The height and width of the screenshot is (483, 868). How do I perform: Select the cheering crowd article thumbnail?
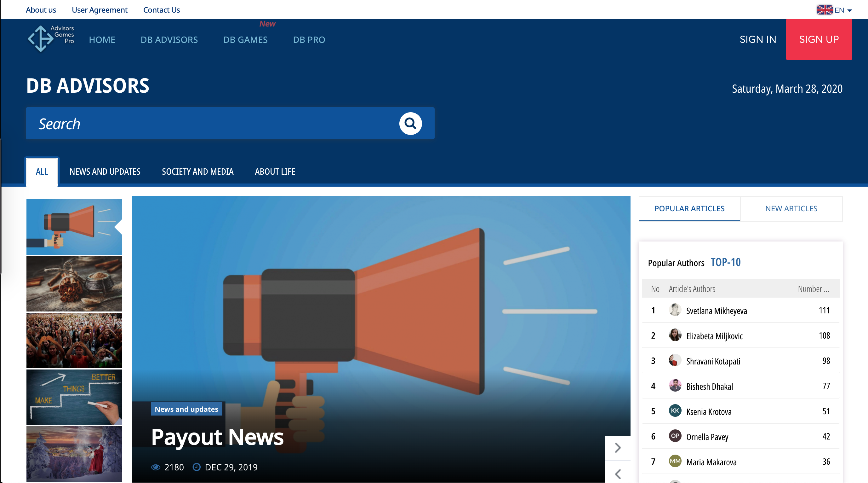(x=74, y=340)
